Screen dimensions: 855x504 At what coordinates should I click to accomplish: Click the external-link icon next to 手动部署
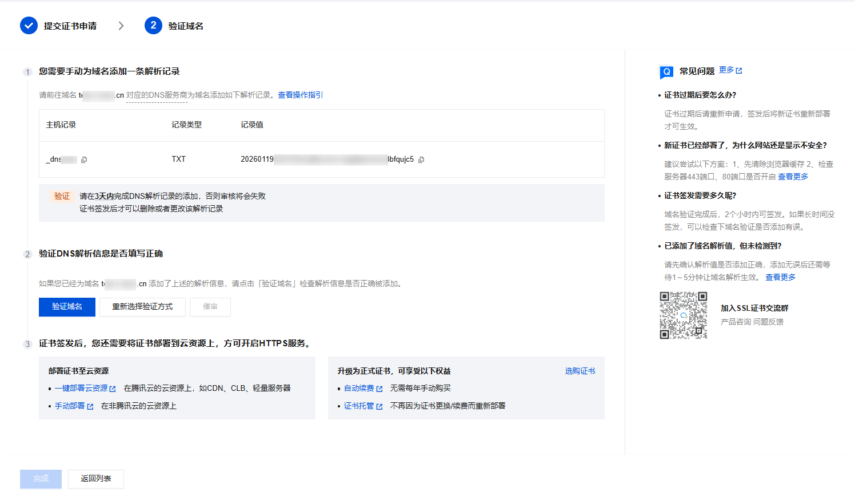point(90,406)
